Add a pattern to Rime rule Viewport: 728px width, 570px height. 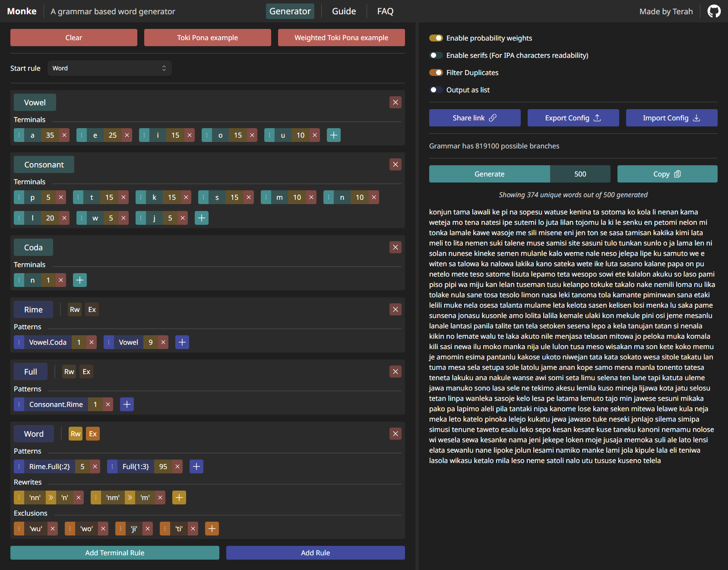coord(182,342)
